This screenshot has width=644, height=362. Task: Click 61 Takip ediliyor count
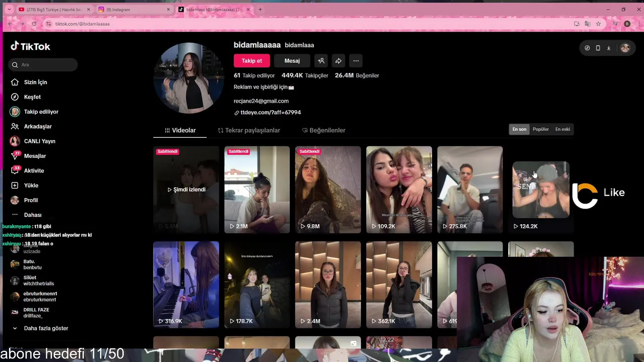[254, 75]
